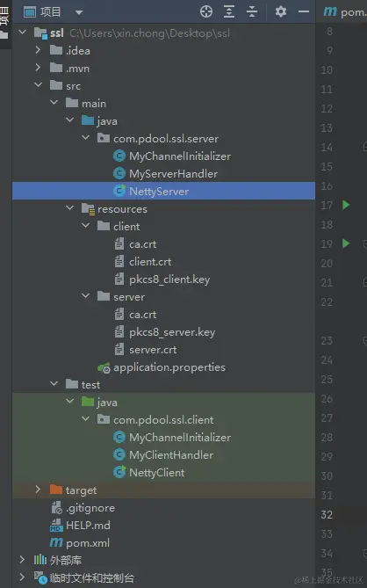Click the run gutter arrow at line 17
367x588 pixels.
(346, 205)
